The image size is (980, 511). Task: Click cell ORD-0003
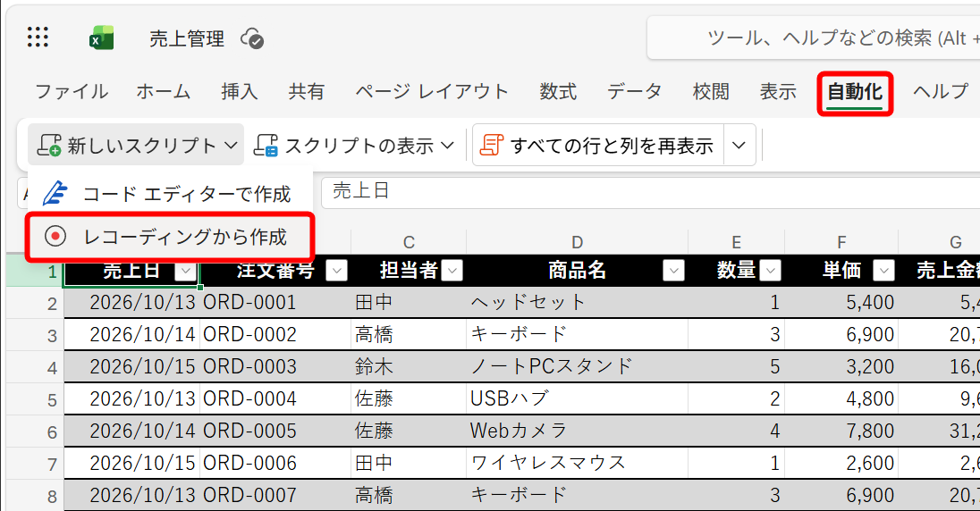click(275, 366)
